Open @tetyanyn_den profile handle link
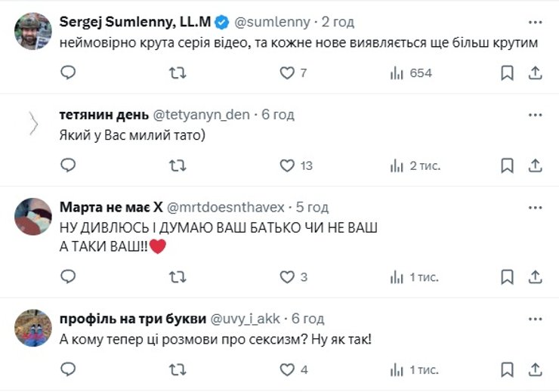Viewport: 559px width, 392px height. coord(202,115)
